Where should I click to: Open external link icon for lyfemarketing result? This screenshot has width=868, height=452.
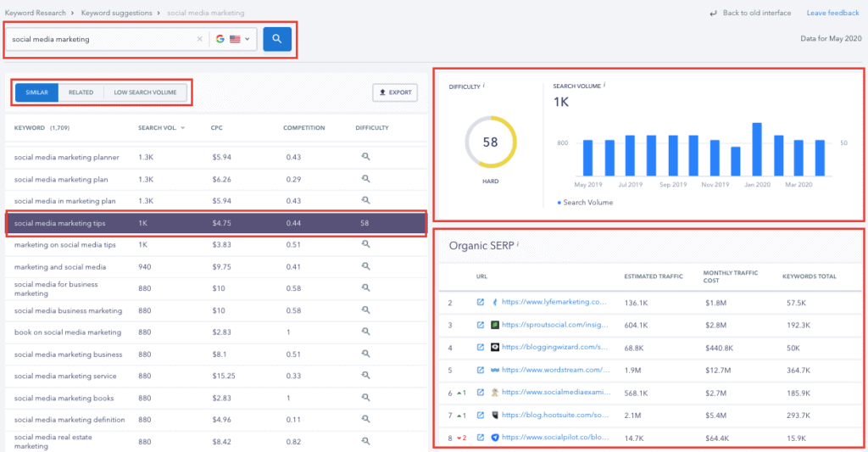[480, 302]
